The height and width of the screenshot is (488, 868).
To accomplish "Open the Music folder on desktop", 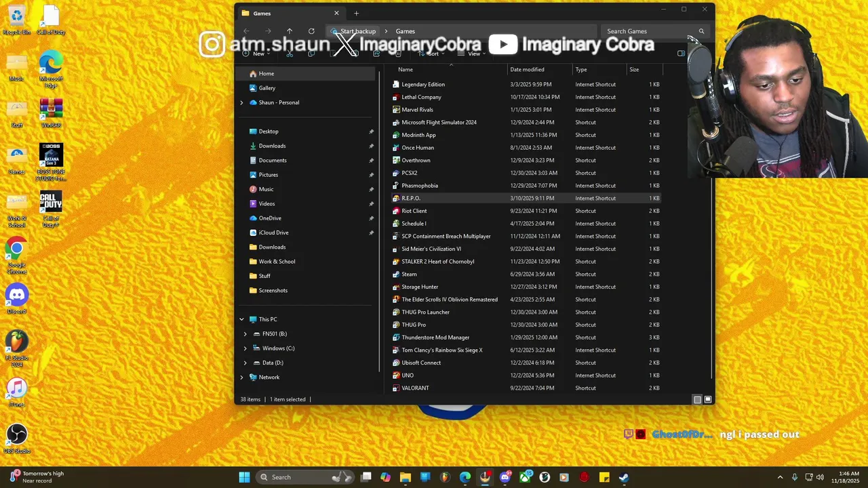I will coord(16,67).
